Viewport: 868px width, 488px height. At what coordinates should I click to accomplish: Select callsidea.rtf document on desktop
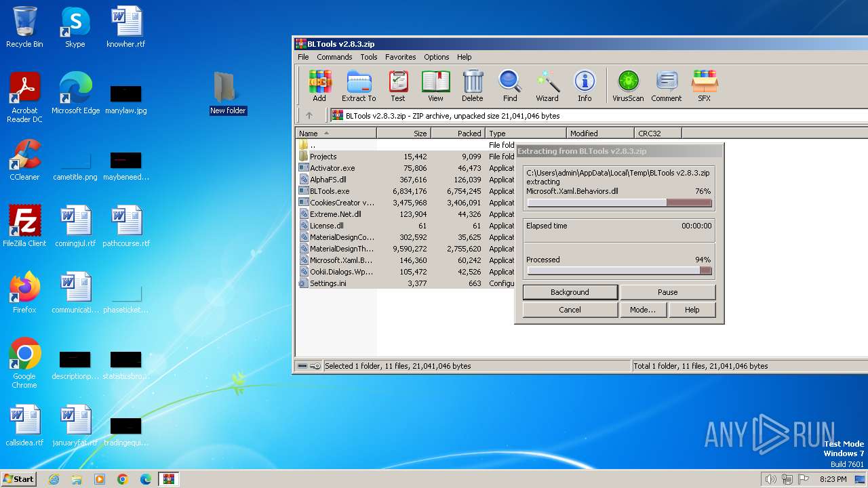click(24, 426)
